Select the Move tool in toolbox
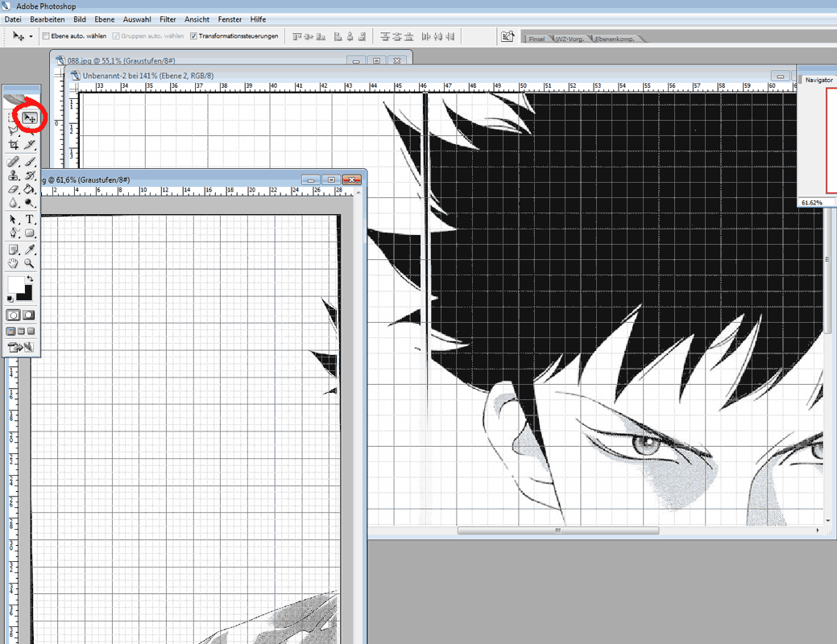 pos(30,118)
